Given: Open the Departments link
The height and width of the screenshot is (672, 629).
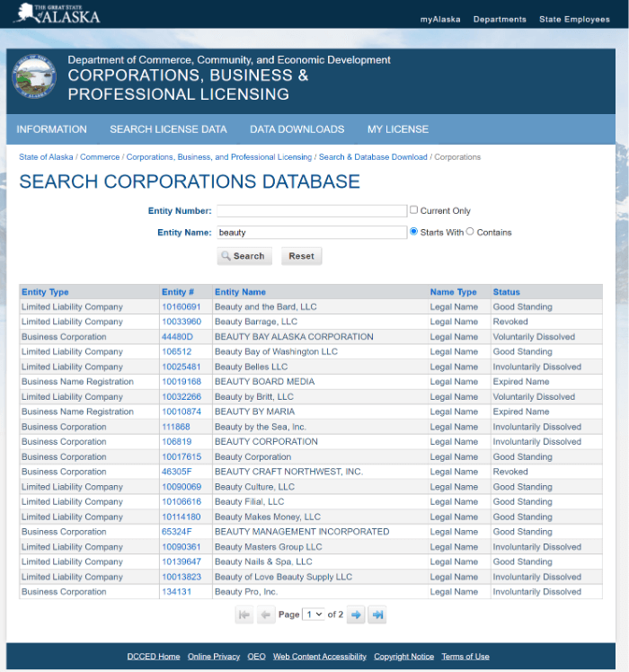Looking at the screenshot, I should coord(500,19).
